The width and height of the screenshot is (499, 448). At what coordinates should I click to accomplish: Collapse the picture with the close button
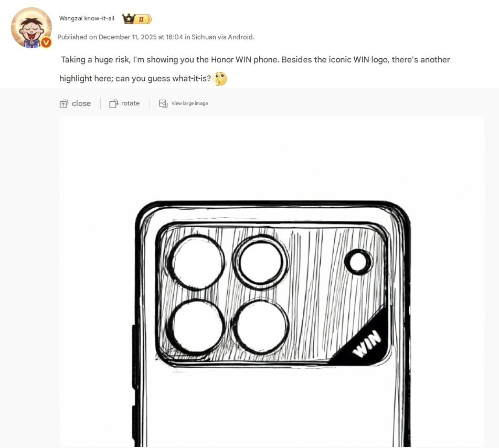click(75, 103)
